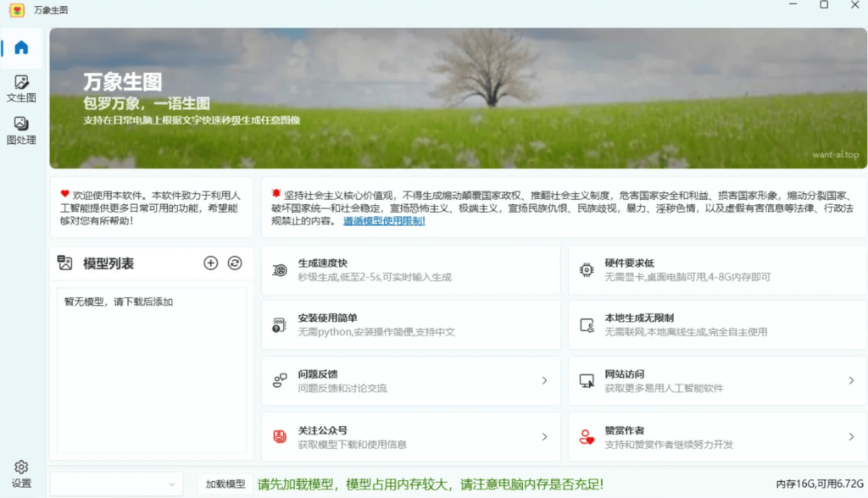Go to the home page icon
This screenshot has height=498, width=868.
tap(21, 47)
